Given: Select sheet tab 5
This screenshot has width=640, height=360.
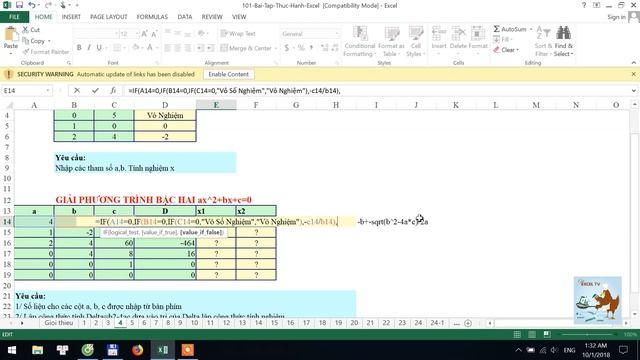Looking at the screenshot, I should coord(132,323).
